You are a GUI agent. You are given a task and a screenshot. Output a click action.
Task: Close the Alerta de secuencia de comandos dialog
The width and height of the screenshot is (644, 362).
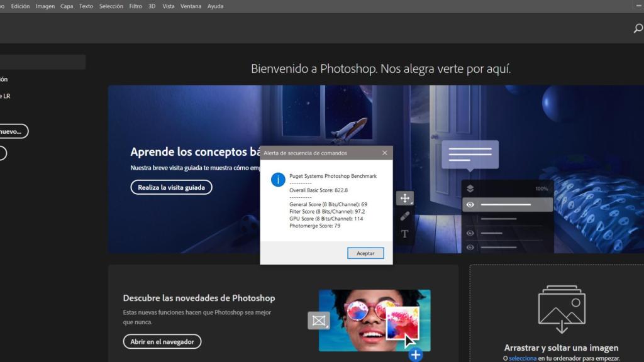tap(385, 153)
